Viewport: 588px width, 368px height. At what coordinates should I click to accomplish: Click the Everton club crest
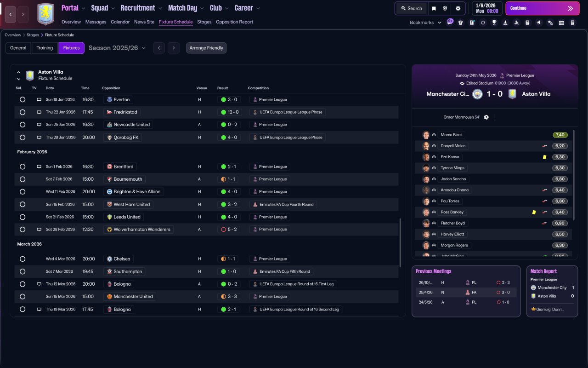(109, 99)
